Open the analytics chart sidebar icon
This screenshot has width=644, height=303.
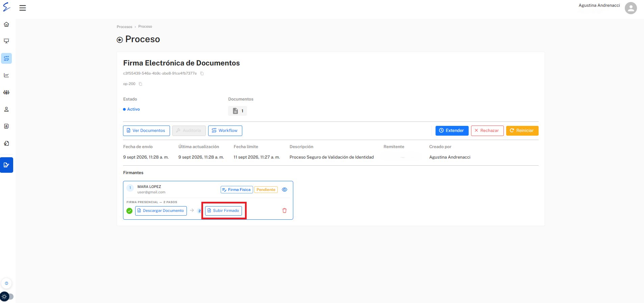(x=6, y=75)
